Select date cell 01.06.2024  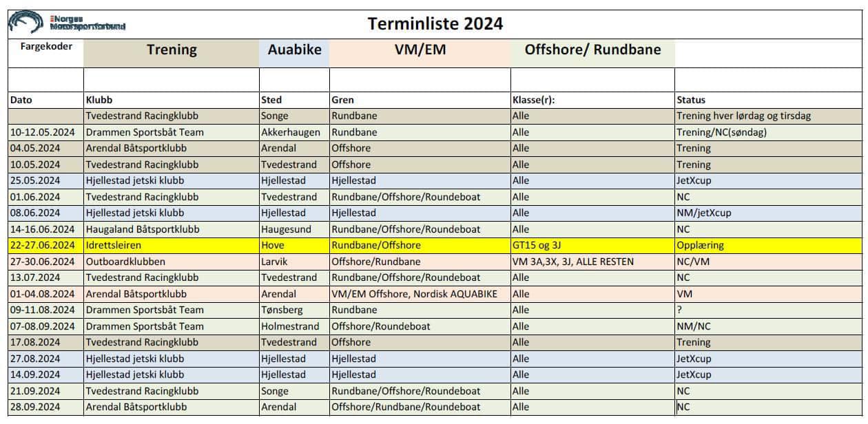coord(45,197)
